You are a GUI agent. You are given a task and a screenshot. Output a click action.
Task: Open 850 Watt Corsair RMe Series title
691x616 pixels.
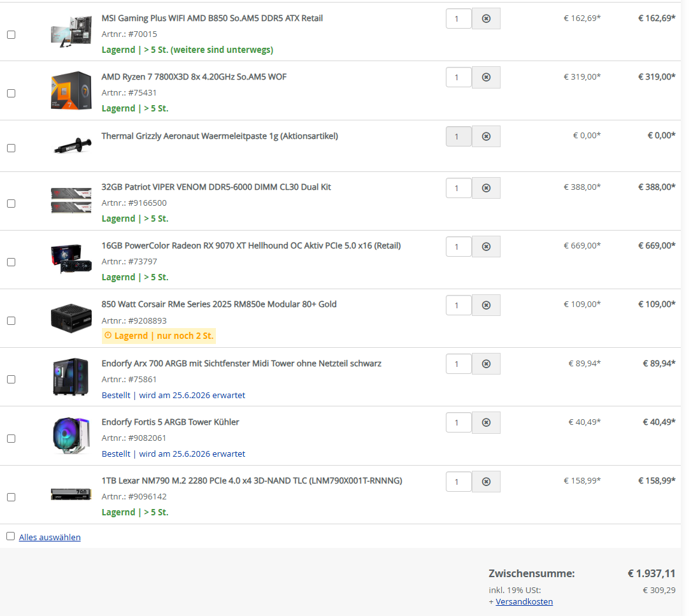[219, 304]
